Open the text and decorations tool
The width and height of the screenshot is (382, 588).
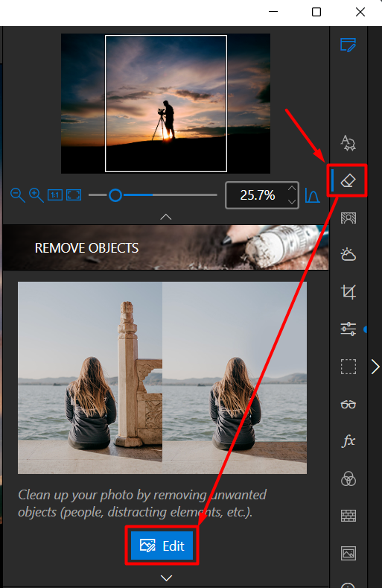click(x=348, y=143)
